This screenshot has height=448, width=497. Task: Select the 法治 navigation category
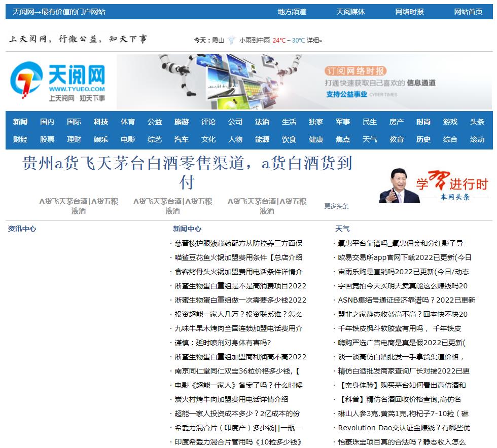262,122
